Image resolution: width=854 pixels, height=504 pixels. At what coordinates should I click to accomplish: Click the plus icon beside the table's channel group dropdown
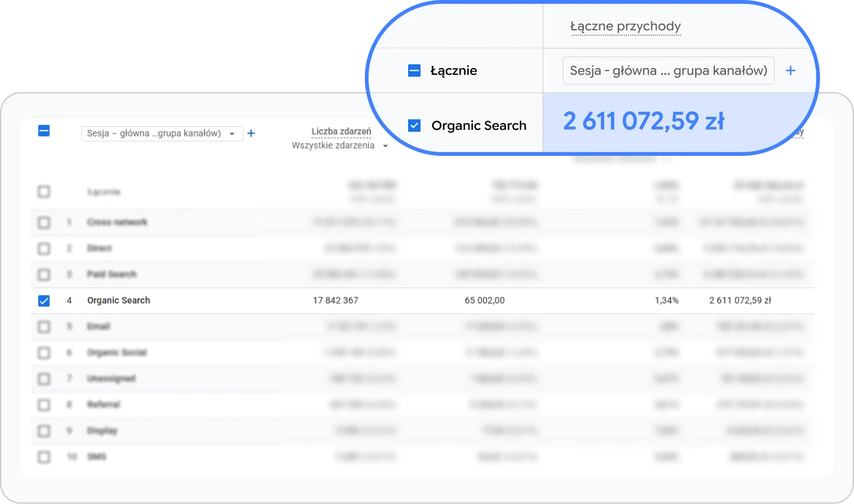pyautogui.click(x=251, y=133)
